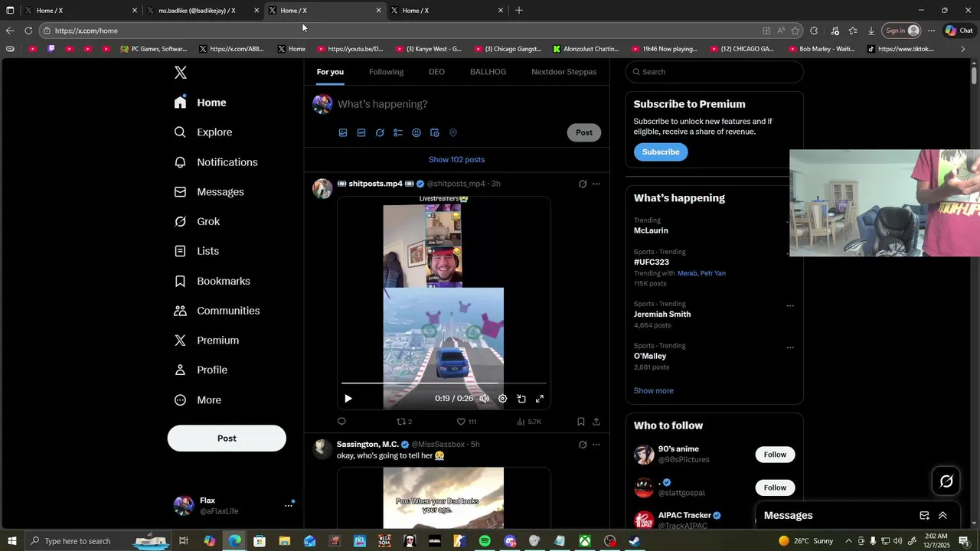Open Steam from the taskbar
The width and height of the screenshot is (980, 551).
635,541
